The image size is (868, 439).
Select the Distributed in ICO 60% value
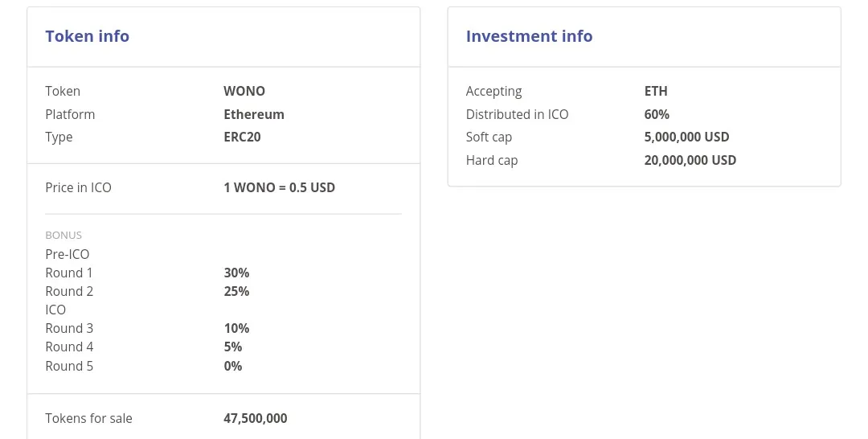[657, 114]
